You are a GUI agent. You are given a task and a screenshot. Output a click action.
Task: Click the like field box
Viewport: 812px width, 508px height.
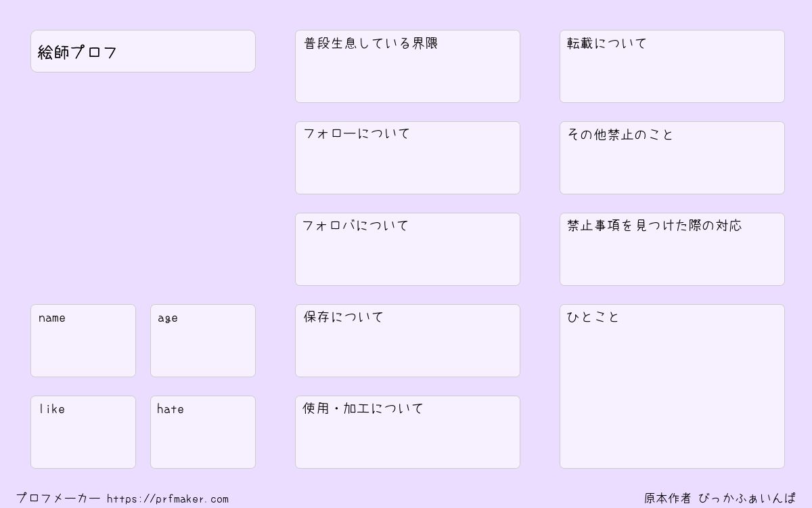(x=83, y=432)
